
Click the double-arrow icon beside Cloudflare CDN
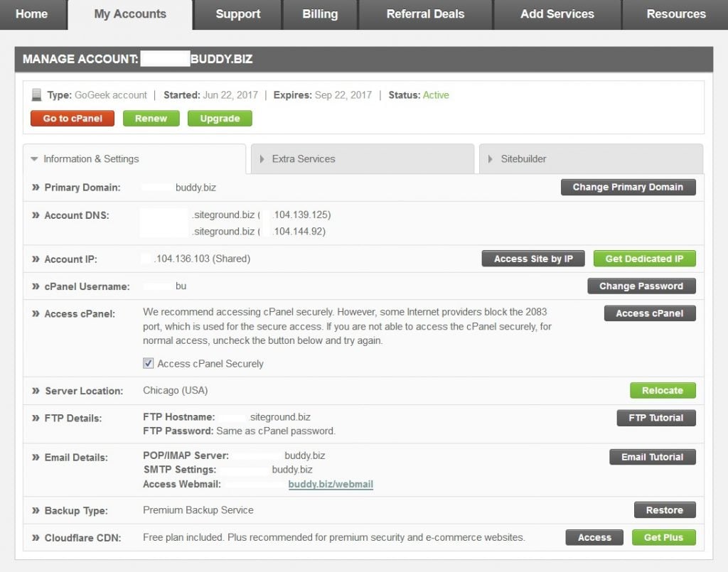[x=36, y=538]
